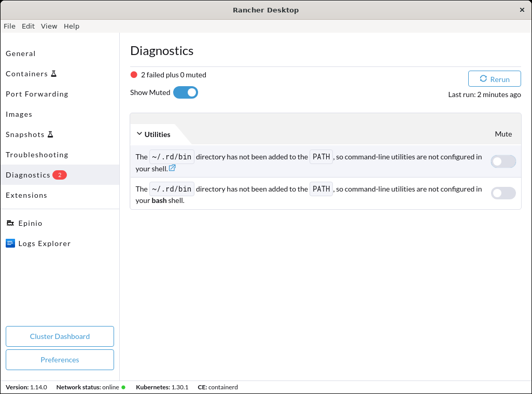Image resolution: width=532 pixels, height=394 pixels.
Task: Go to the Troubleshooting page
Action: coord(60,155)
